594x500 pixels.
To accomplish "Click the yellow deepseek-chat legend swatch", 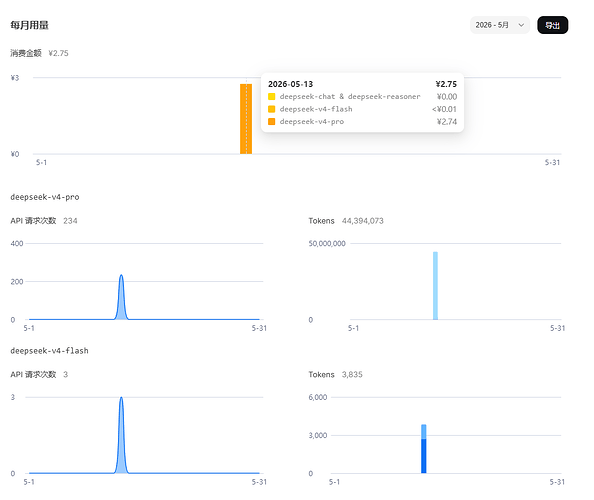I will pos(272,97).
